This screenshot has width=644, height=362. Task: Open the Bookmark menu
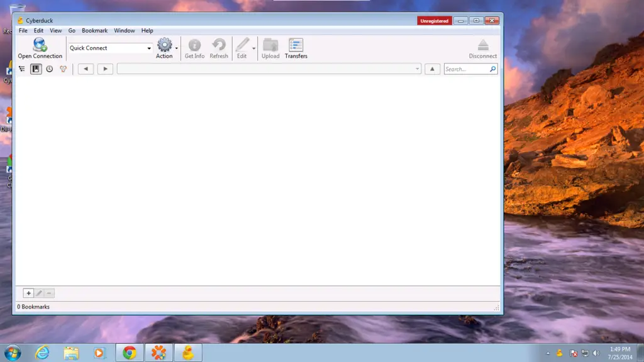click(94, 30)
